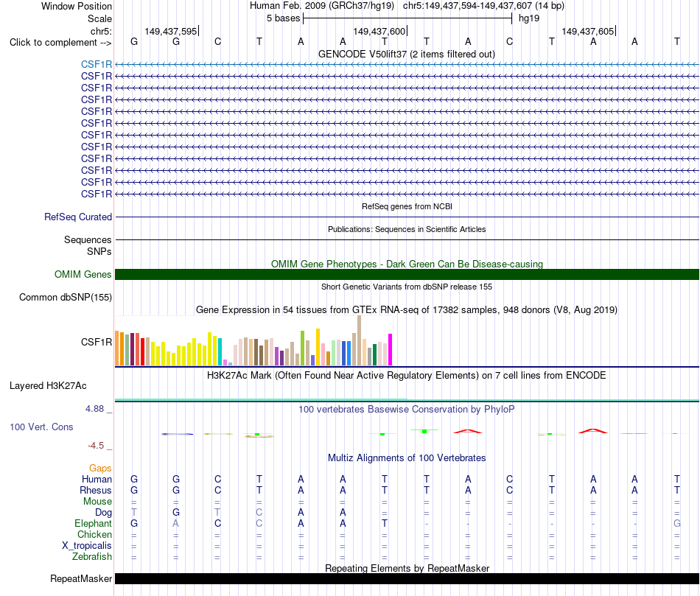Click the 'Dog' species label
700x596 pixels.
[103, 513]
